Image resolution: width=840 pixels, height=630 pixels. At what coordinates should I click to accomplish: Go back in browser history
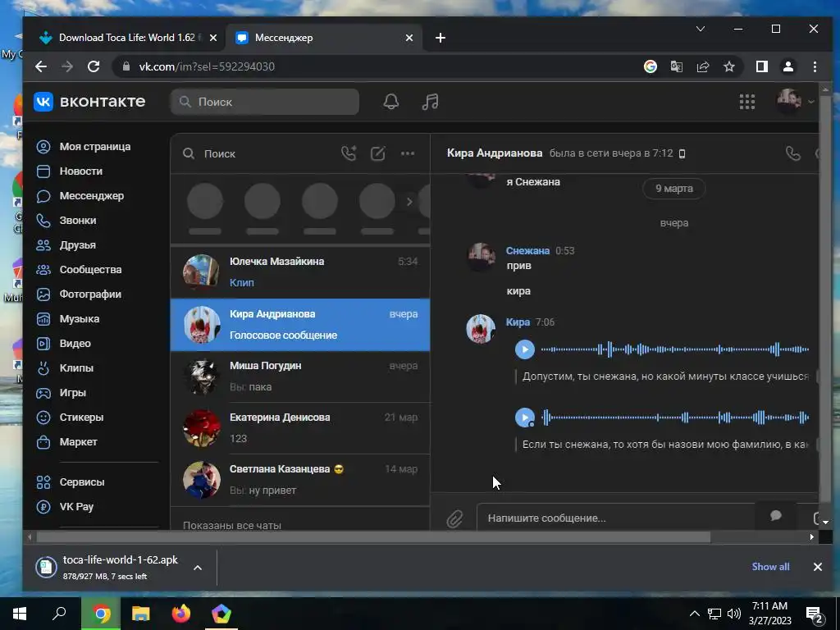[41, 66]
